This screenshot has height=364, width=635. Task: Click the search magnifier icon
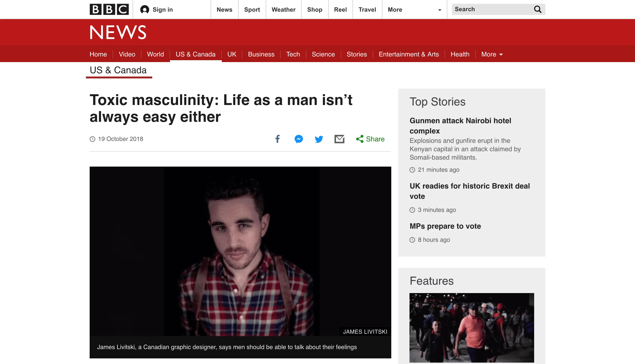(537, 9)
